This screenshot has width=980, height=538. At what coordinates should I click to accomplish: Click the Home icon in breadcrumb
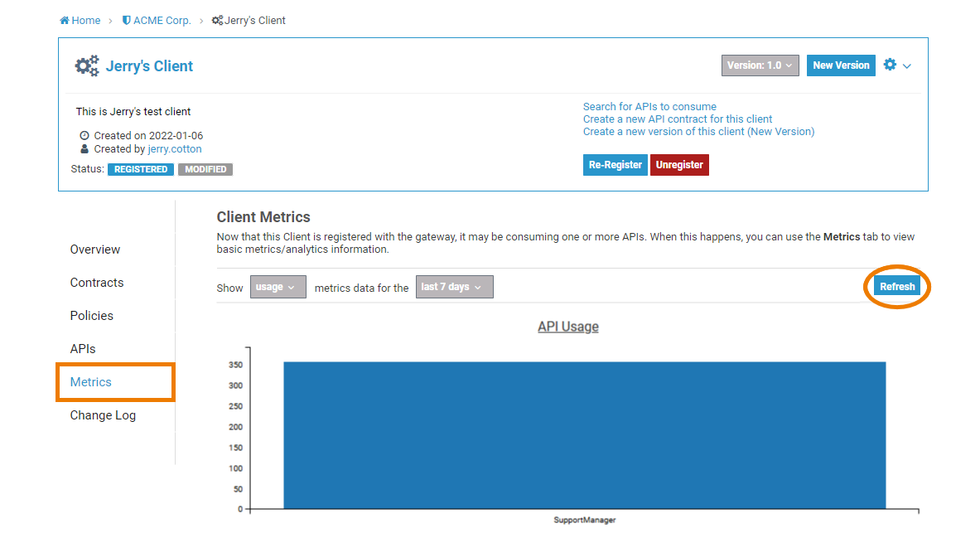point(65,21)
